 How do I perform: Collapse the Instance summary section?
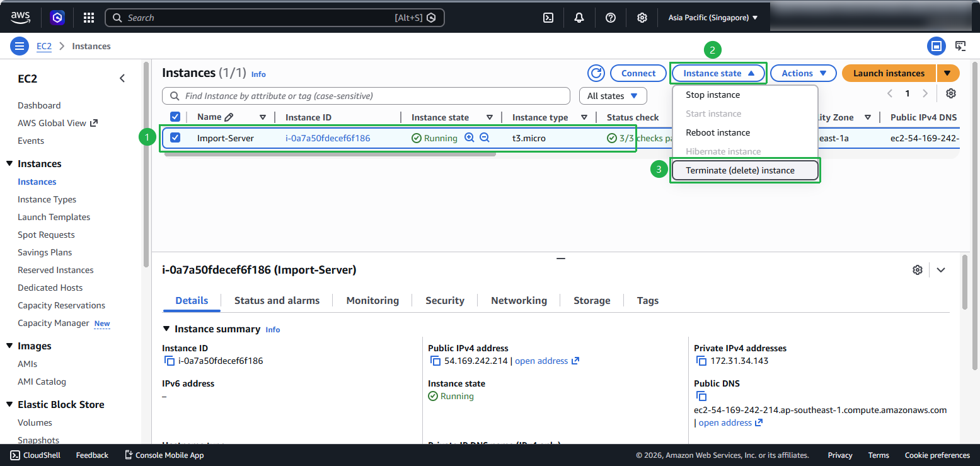pos(166,329)
